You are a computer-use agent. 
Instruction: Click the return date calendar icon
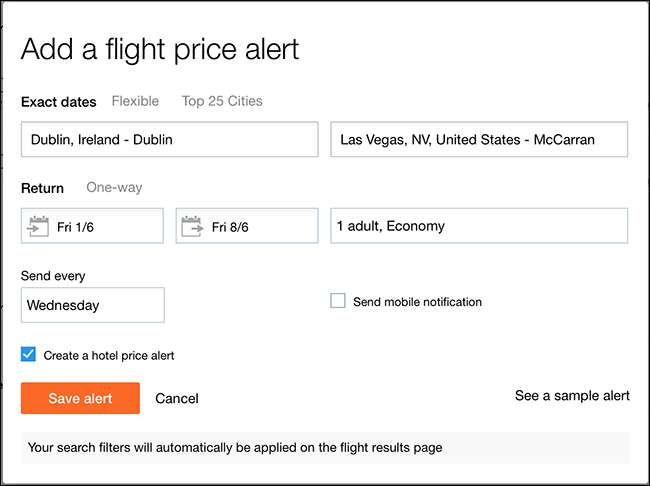pyautogui.click(x=194, y=226)
